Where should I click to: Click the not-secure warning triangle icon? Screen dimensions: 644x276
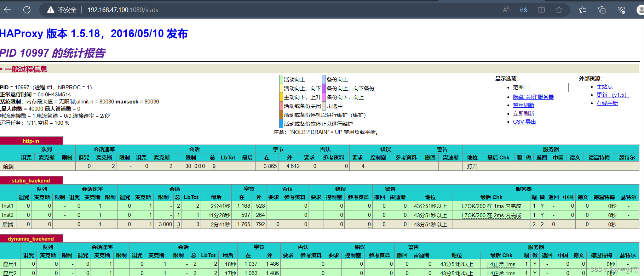tap(51, 10)
